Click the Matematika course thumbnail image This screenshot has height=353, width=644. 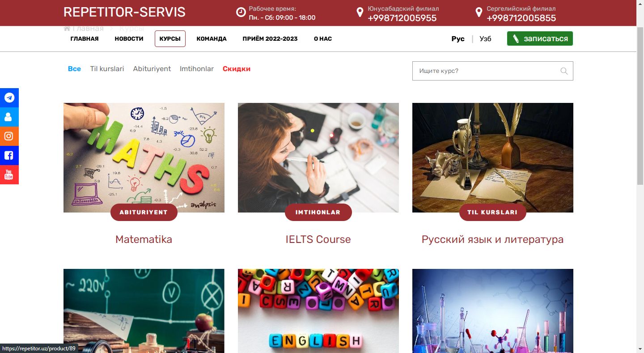click(144, 158)
